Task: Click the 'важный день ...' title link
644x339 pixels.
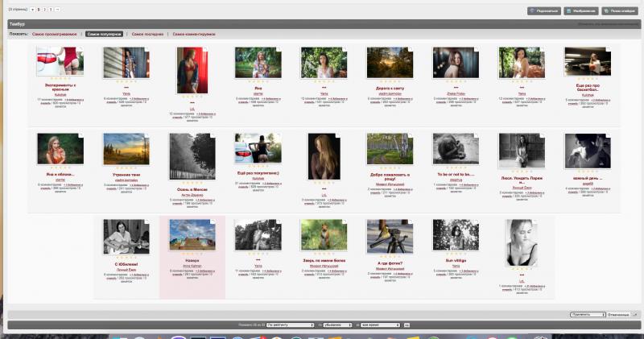Action: point(588,178)
